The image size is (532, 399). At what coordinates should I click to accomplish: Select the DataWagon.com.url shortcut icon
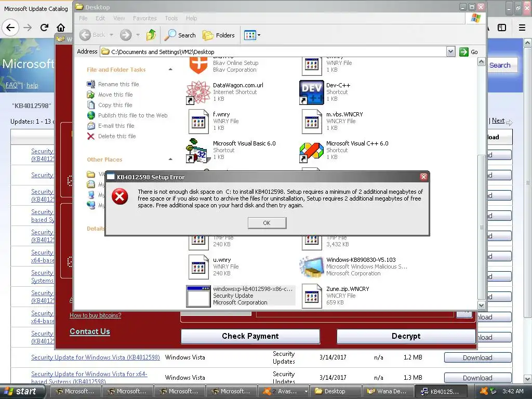(x=198, y=92)
